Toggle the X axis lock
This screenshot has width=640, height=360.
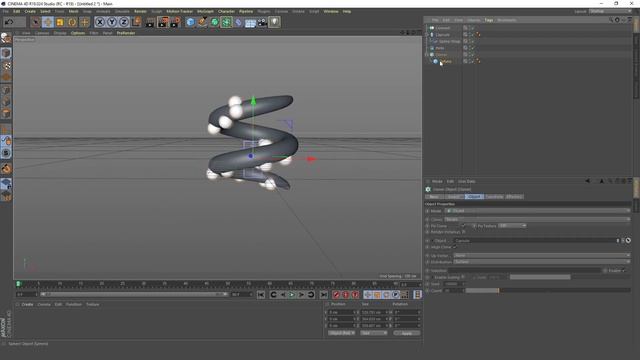pyautogui.click(x=100, y=22)
